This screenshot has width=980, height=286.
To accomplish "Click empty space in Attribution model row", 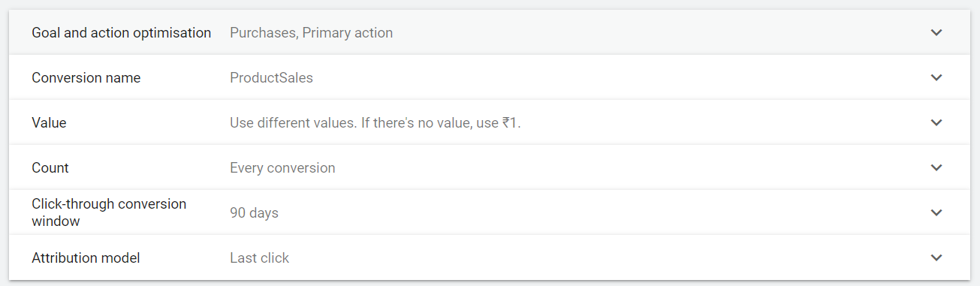I will (x=601, y=257).
